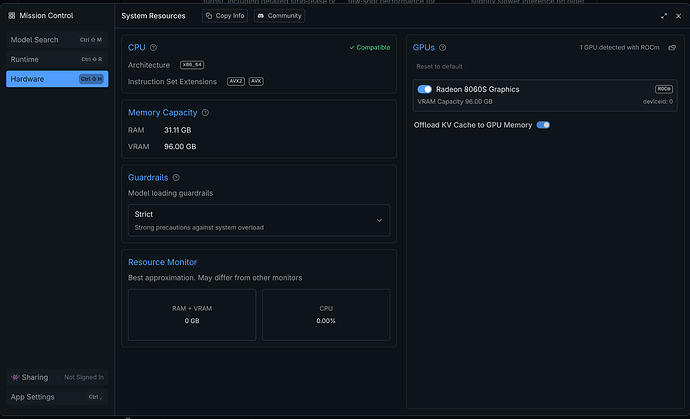Screen dimensions: 690x419
Task: Click the Not Signed In label
Action: tap(84, 377)
